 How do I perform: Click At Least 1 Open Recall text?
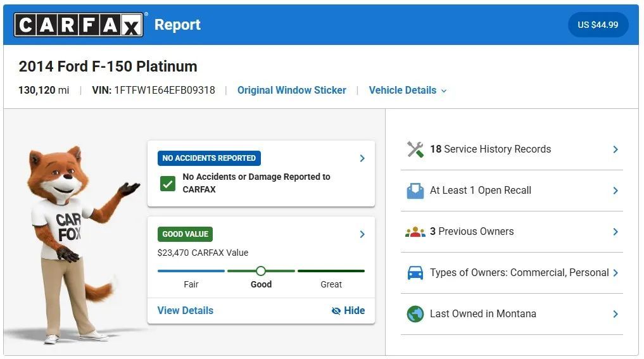481,191
